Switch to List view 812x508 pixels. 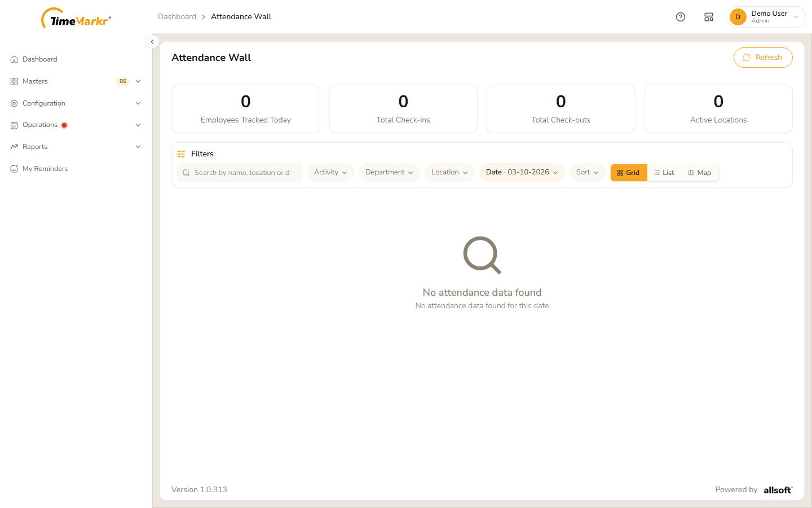664,173
